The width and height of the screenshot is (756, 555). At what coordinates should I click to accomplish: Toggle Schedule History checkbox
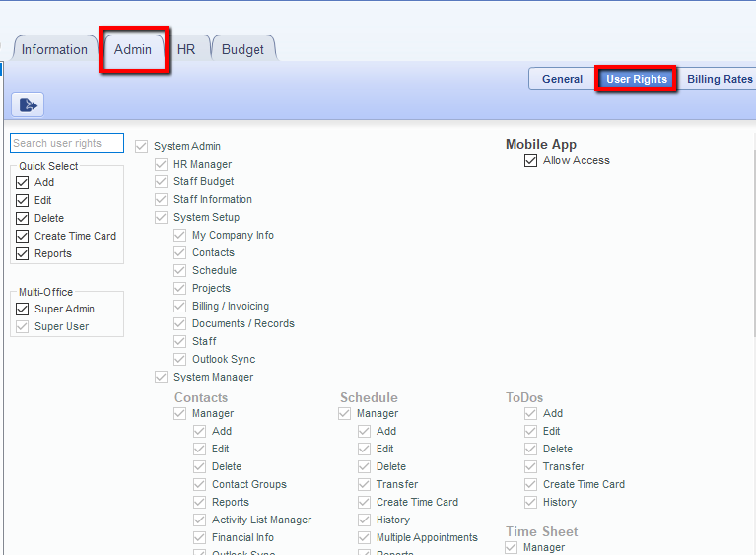click(364, 520)
